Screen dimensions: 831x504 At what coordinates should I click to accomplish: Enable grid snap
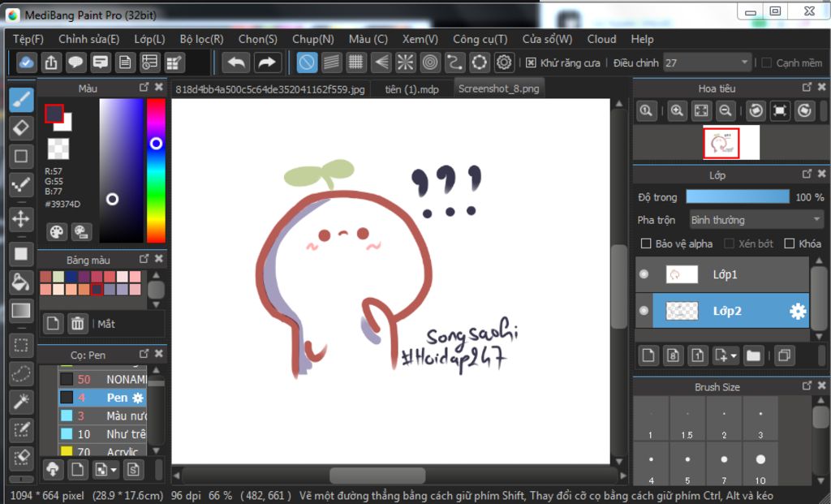[355, 62]
